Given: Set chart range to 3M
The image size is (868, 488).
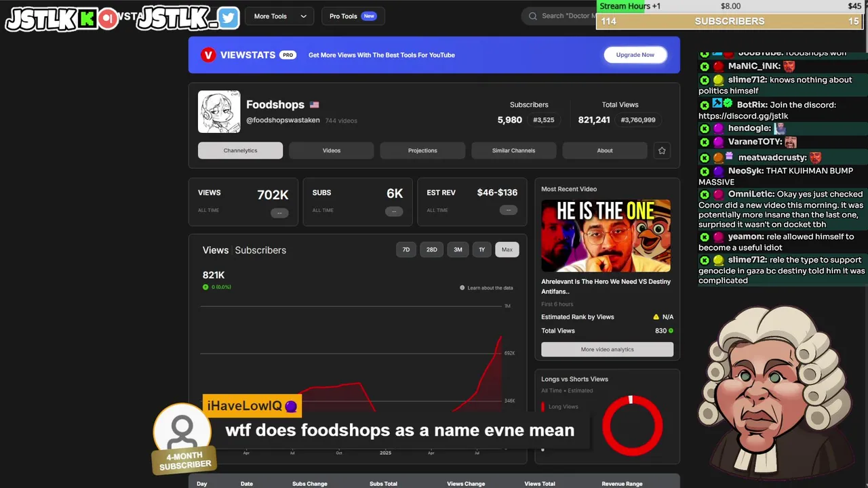Looking at the screenshot, I should click(x=458, y=249).
